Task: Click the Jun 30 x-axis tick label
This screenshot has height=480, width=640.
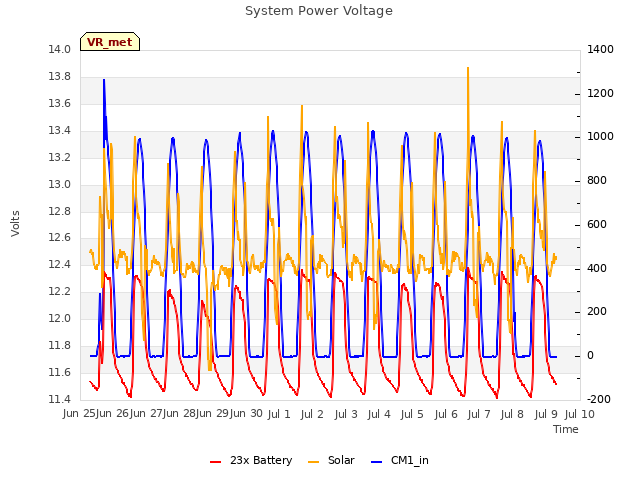Action: (246, 413)
